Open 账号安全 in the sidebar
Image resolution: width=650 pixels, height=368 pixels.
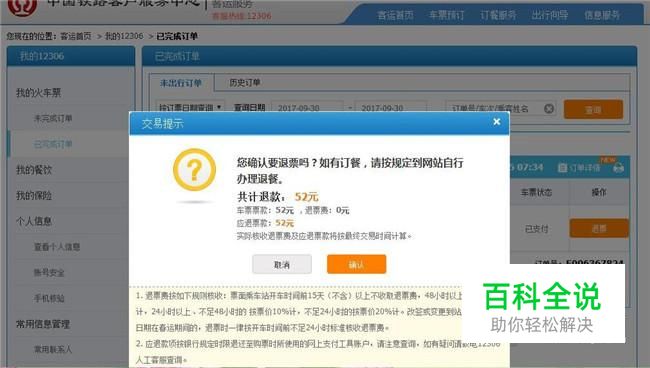(x=49, y=273)
